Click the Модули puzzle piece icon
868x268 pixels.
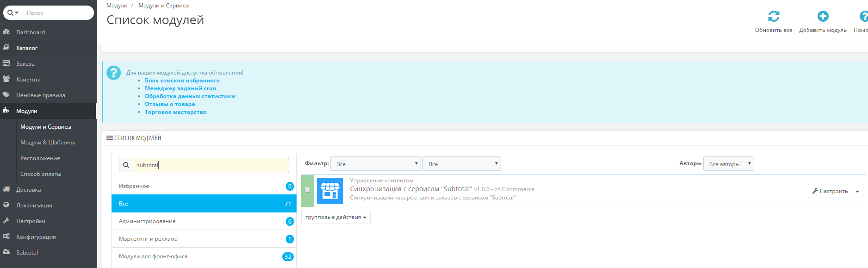tap(6, 111)
